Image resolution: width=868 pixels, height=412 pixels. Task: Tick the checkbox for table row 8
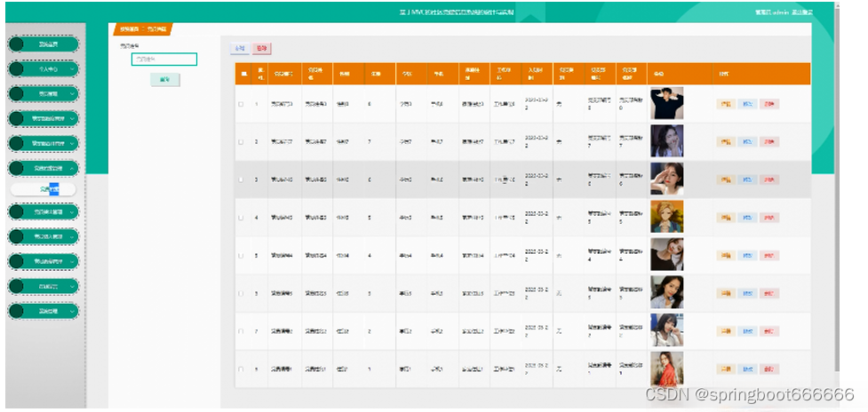pyautogui.click(x=240, y=368)
